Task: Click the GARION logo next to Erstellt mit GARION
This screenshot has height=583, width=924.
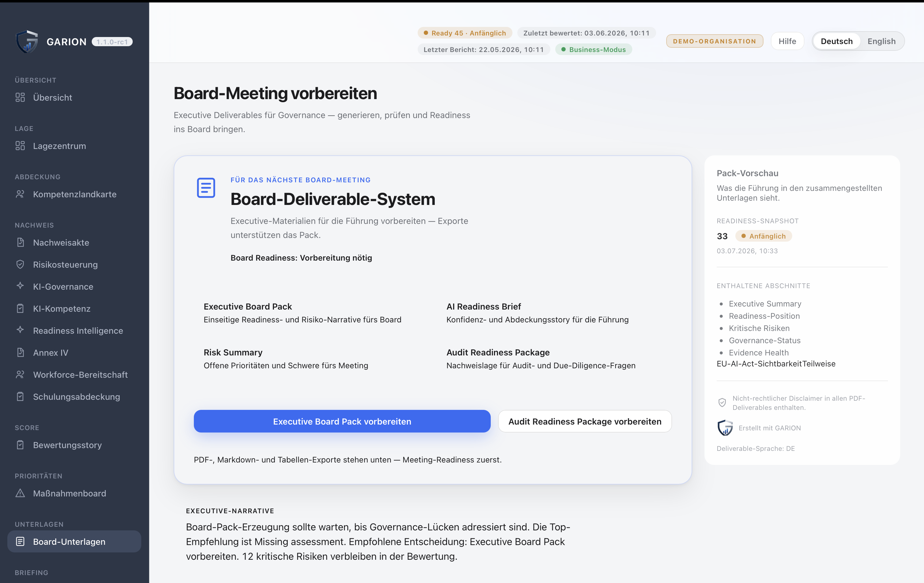Action: 725,428
